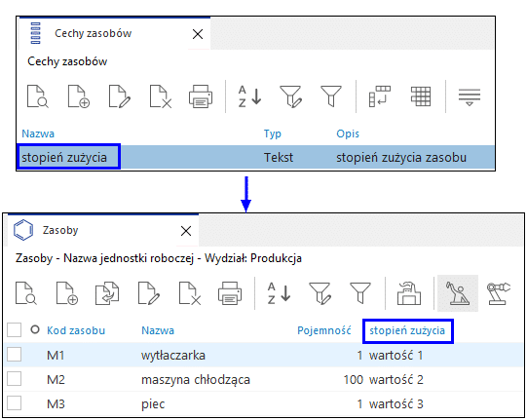
Task: Click the robot arm icon in Zasoby toolbar
Action: [499, 293]
